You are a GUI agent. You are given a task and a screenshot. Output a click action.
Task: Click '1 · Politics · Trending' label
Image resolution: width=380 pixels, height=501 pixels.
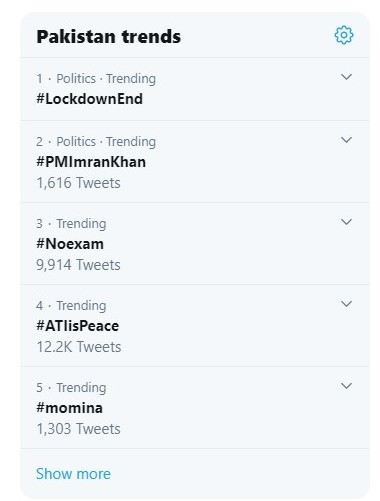coord(96,79)
